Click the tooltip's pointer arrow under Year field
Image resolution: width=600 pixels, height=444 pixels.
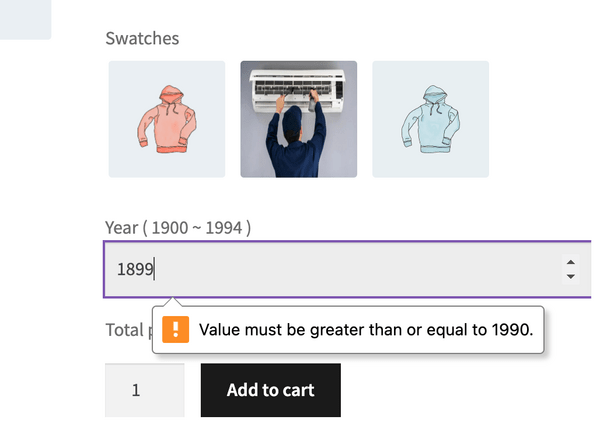click(172, 302)
